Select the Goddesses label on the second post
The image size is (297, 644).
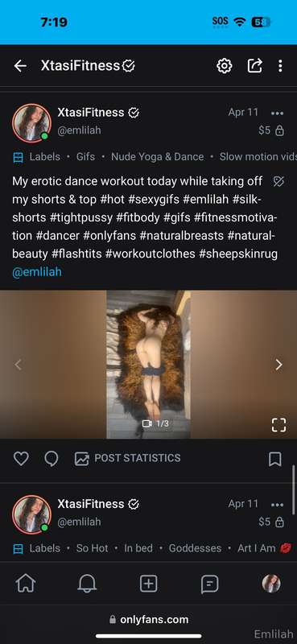pos(195,548)
